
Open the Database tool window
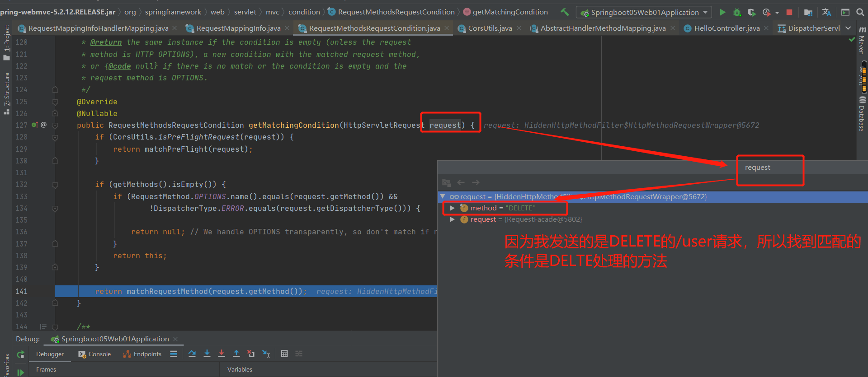coord(862,113)
